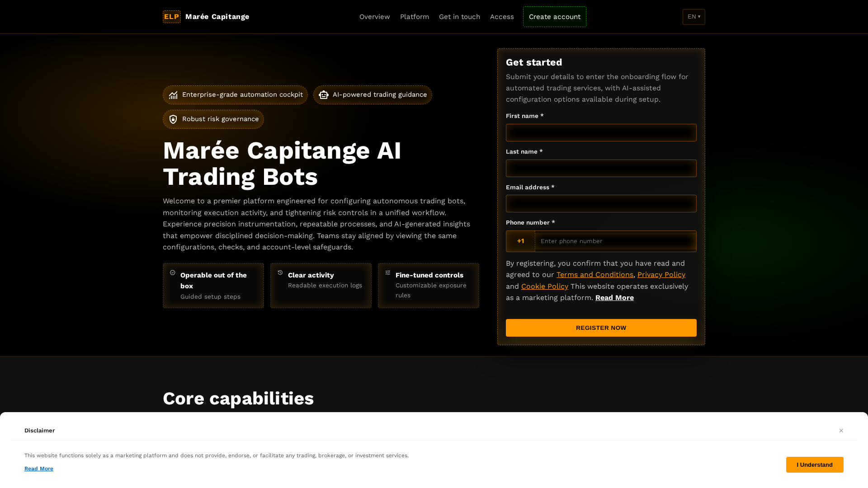Click the check badge icon on Operable card
868x488 pixels.
[x=173, y=272]
